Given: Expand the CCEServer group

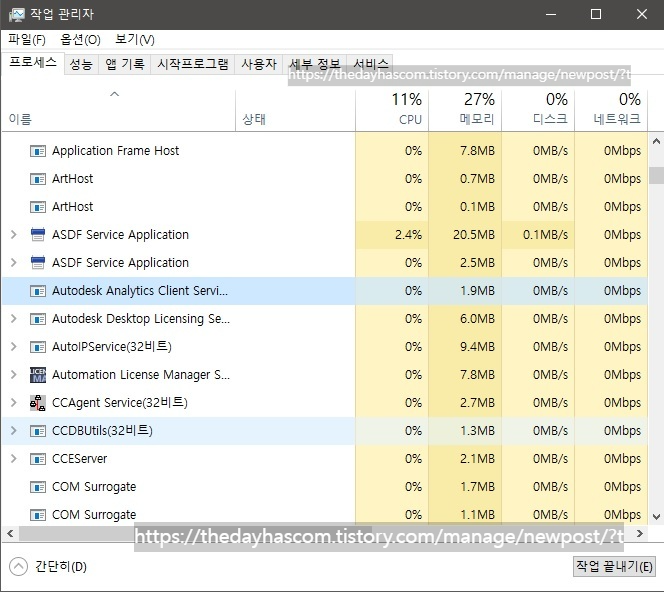Looking at the screenshot, I should tap(14, 459).
